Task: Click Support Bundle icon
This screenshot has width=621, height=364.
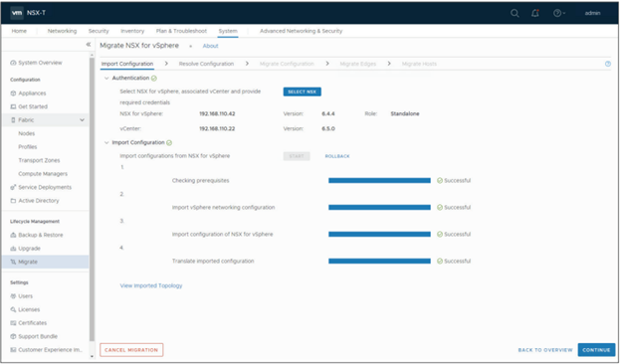Action: pos(13,336)
